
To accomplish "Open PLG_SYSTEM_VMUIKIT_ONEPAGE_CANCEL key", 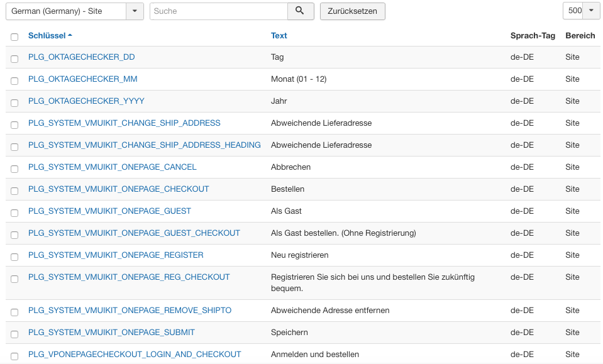I will (x=112, y=167).
